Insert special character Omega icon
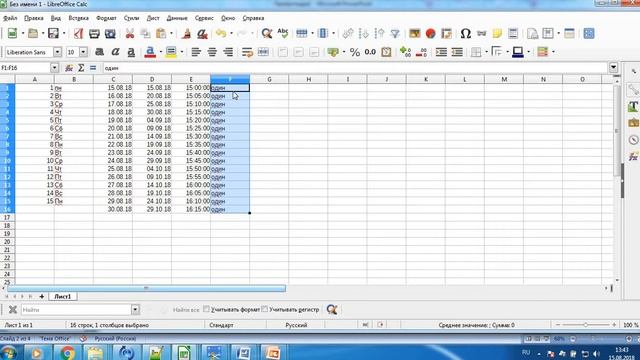This screenshot has width=640, height=360. 465,33
